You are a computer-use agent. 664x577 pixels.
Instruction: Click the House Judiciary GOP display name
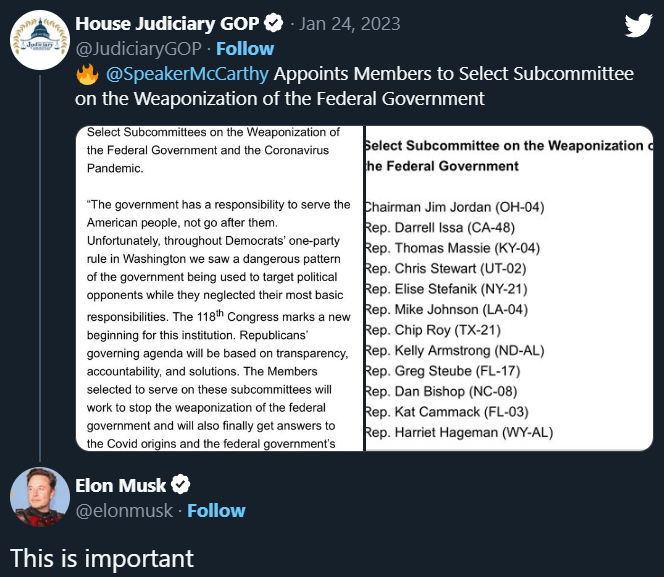[x=167, y=22]
